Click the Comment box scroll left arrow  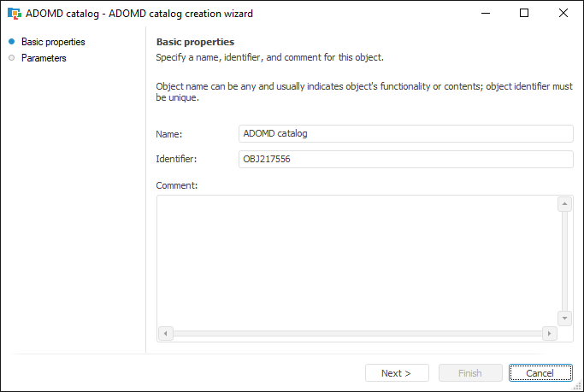pyautogui.click(x=166, y=333)
